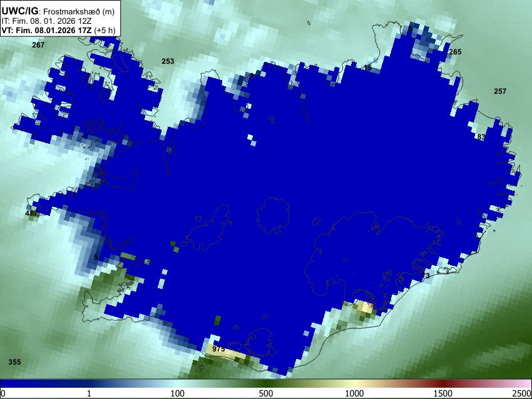The image size is (532, 399).
Task: Select the 'IT: Fim. 08. 01. 2026 12Z' line
Action: (x=46, y=21)
